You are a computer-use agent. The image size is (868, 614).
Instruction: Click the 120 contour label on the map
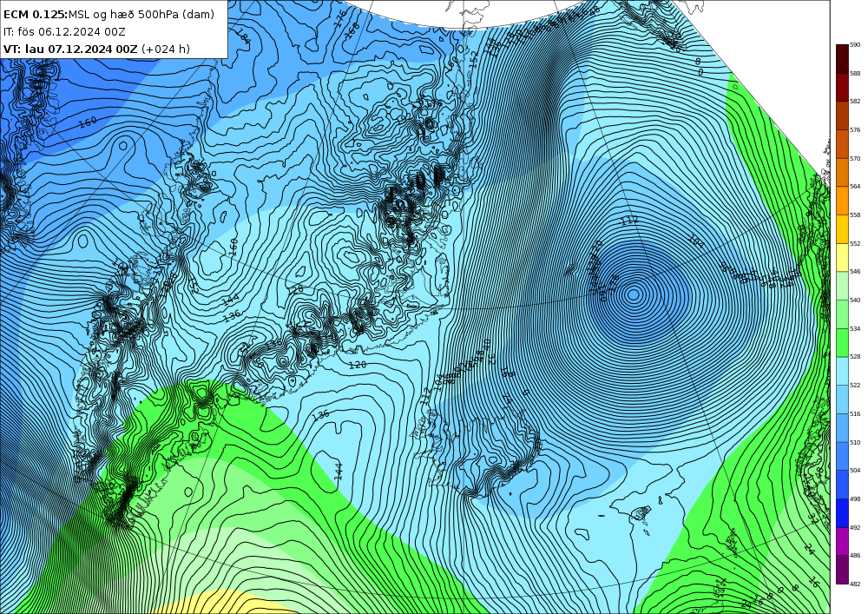click(358, 365)
